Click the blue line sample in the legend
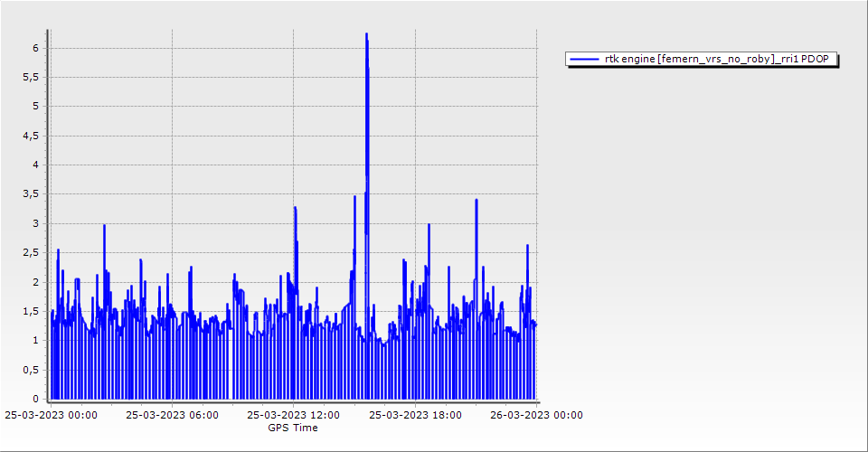This screenshot has height=452, width=868. 584,59
